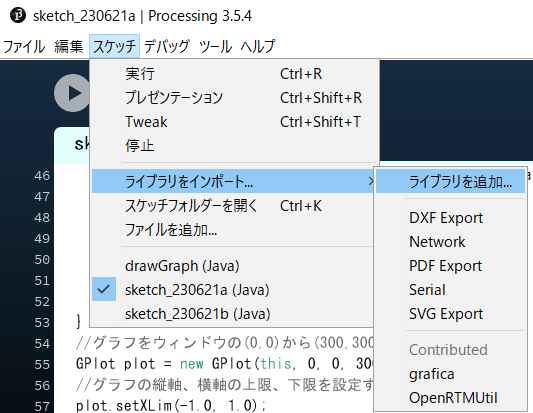Screen dimensions: 533x413
Task: Open the 編集 menu
Action: (x=69, y=46)
